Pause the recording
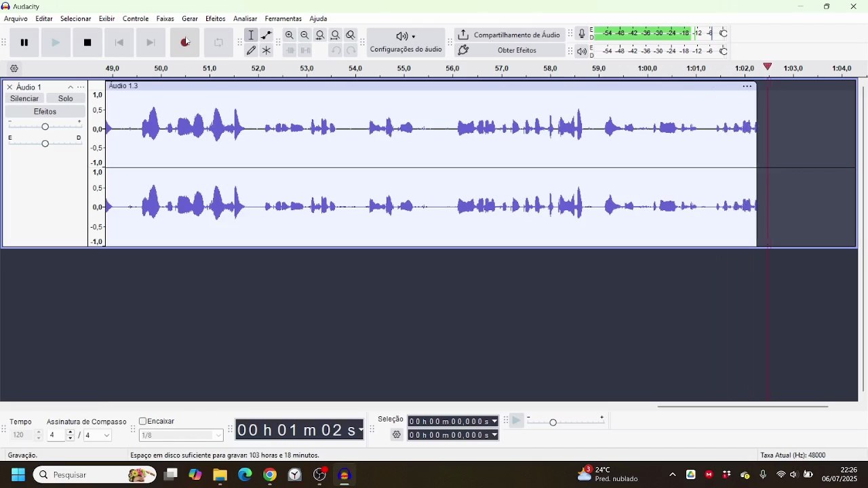 pyautogui.click(x=24, y=42)
